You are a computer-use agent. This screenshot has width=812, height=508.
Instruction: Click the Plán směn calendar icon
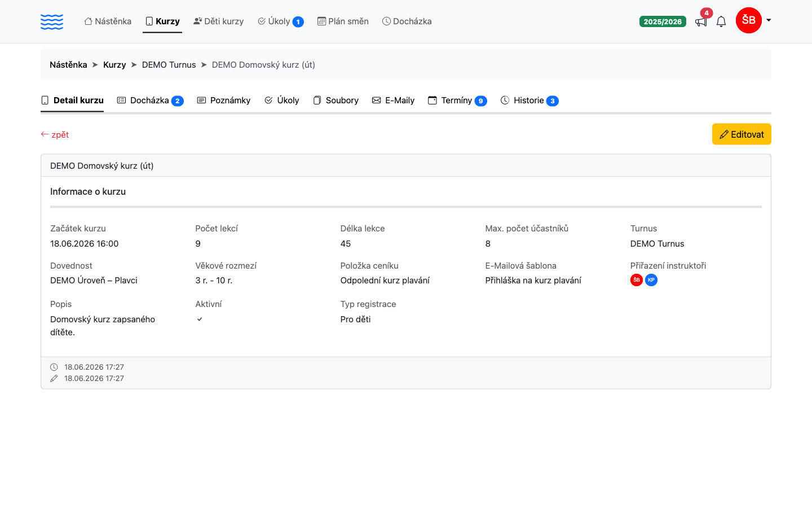[321, 21]
